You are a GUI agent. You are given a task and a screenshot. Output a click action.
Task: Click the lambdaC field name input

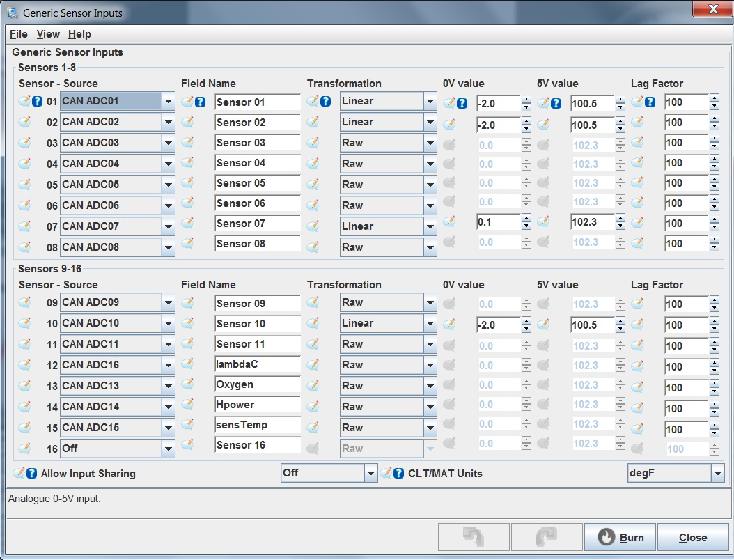pos(258,364)
